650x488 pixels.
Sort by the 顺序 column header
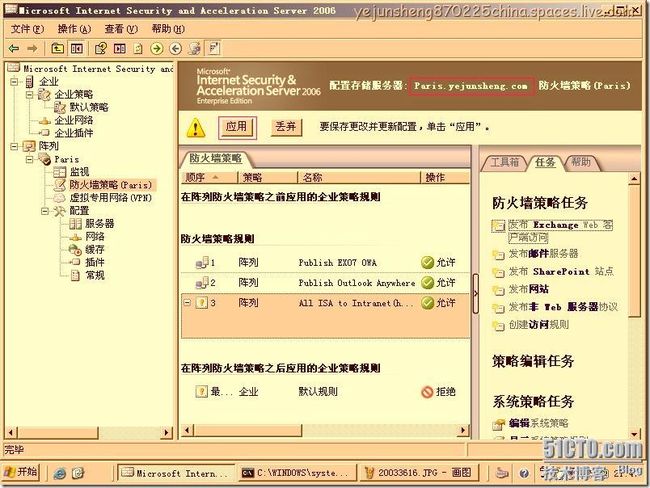(x=209, y=177)
